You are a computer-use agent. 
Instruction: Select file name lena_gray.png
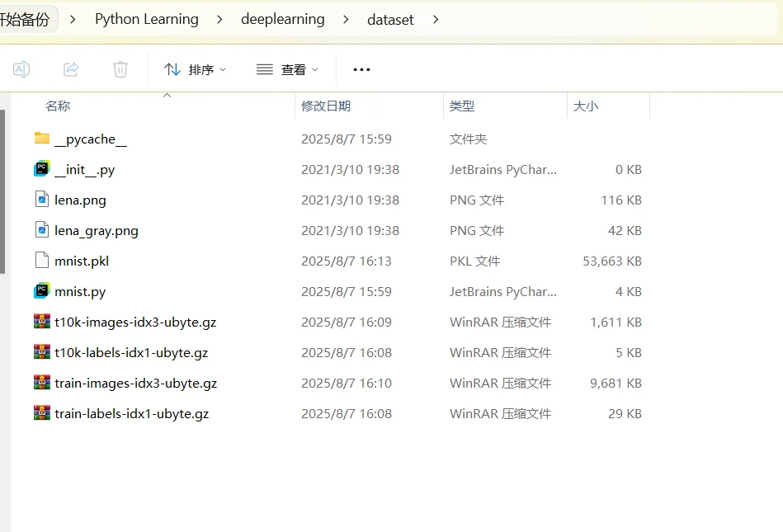[x=97, y=231]
